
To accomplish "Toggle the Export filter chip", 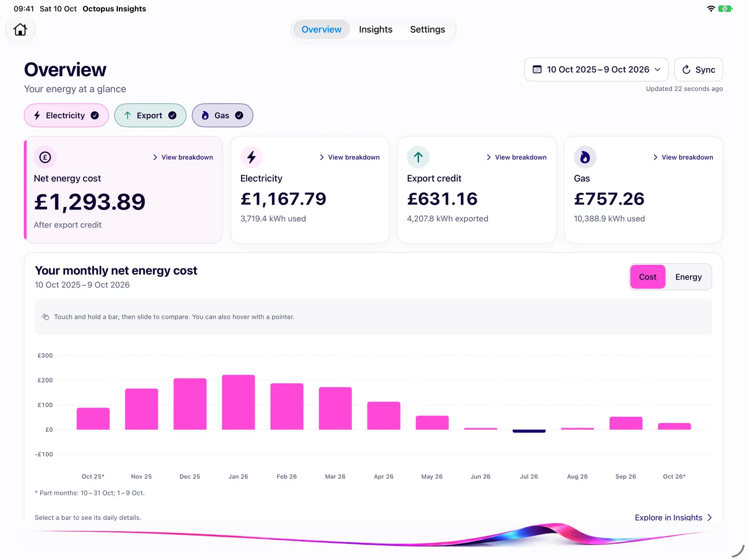I will tap(150, 116).
